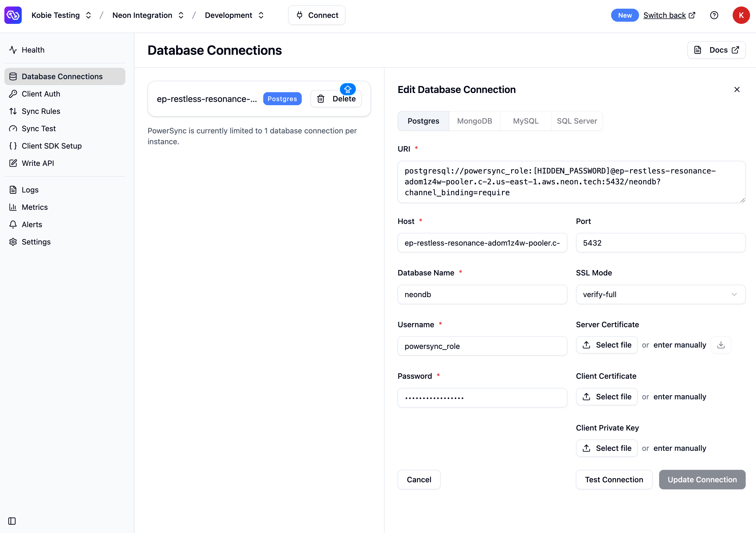
Task: Open Database Connections in sidebar
Action: 65,76
